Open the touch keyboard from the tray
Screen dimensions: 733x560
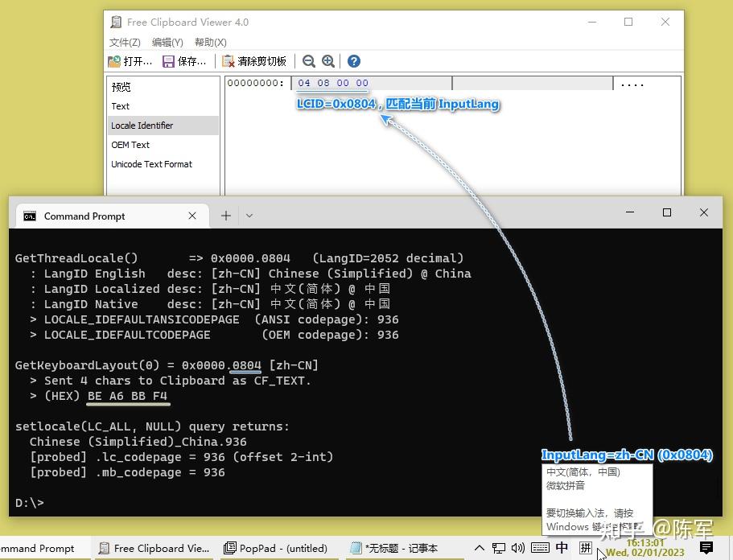tap(540, 548)
